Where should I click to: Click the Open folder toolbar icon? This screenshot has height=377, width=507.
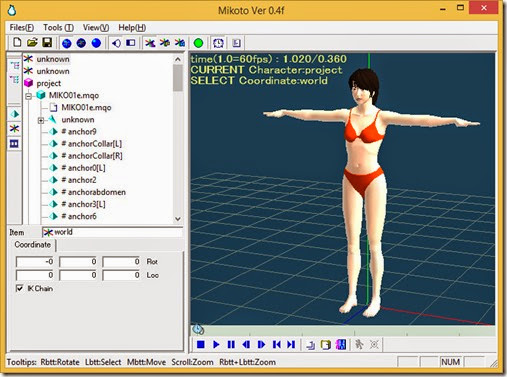[x=32, y=43]
